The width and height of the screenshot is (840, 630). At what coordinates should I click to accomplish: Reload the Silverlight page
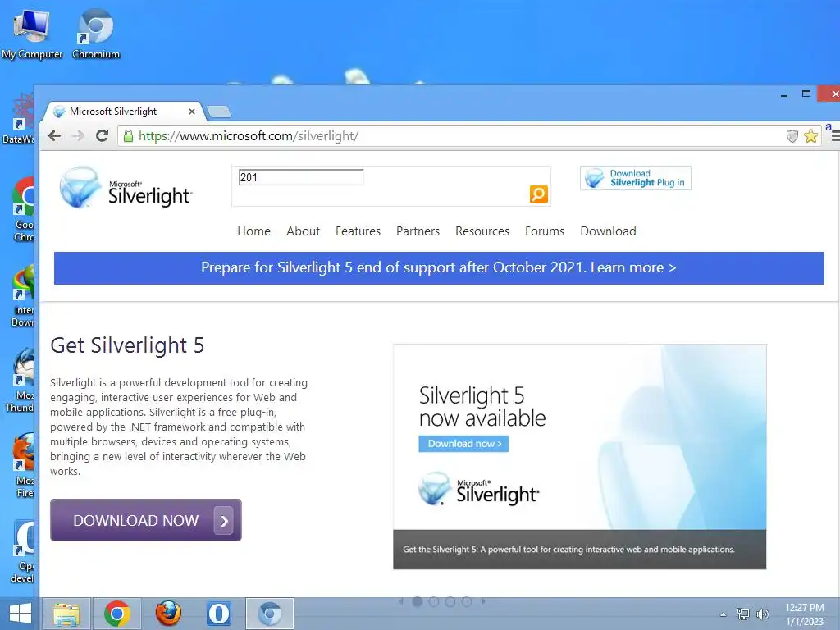pos(103,136)
